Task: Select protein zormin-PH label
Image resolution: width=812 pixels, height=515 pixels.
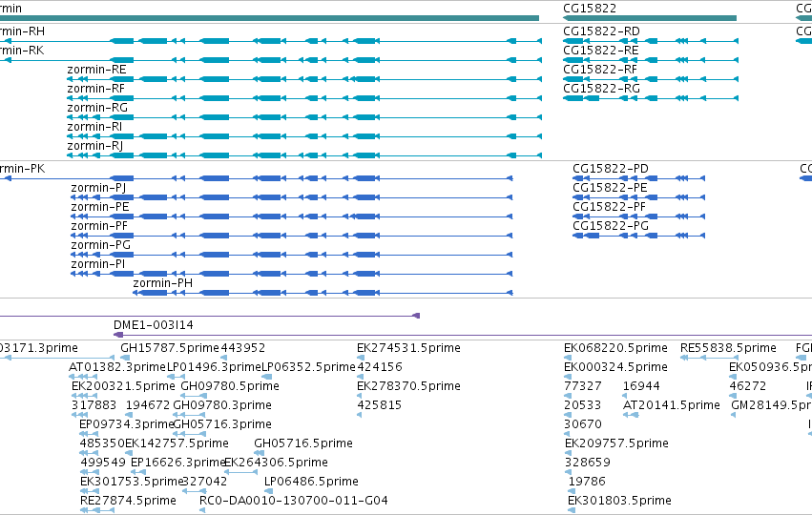Action: (x=162, y=283)
